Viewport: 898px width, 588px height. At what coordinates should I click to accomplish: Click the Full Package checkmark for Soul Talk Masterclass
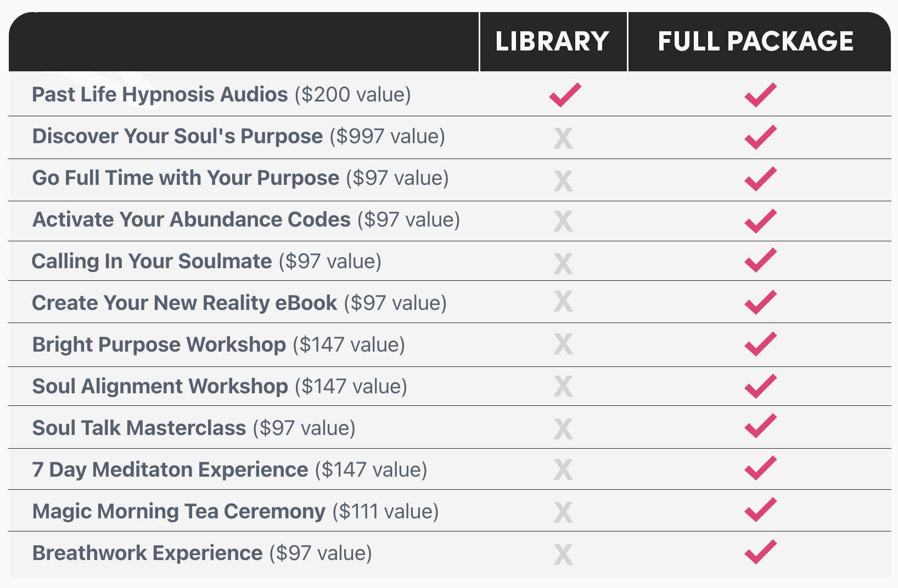(760, 426)
